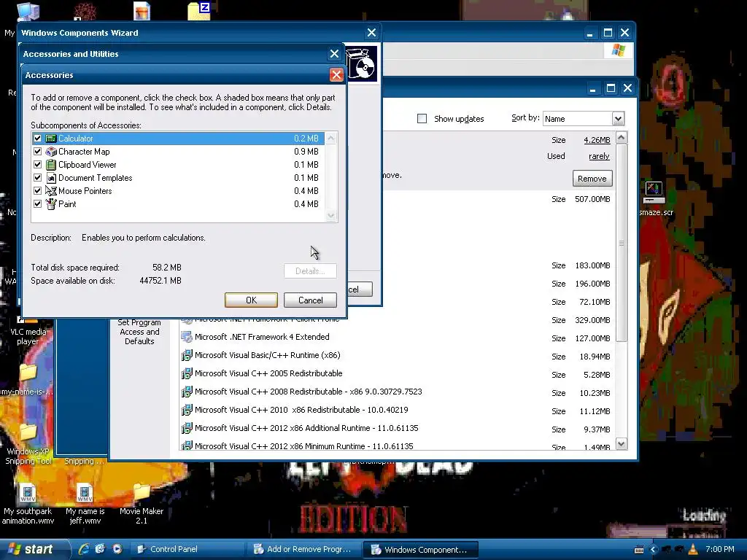Click the 4.26MB size link
The height and width of the screenshot is (560, 747).
click(x=597, y=140)
